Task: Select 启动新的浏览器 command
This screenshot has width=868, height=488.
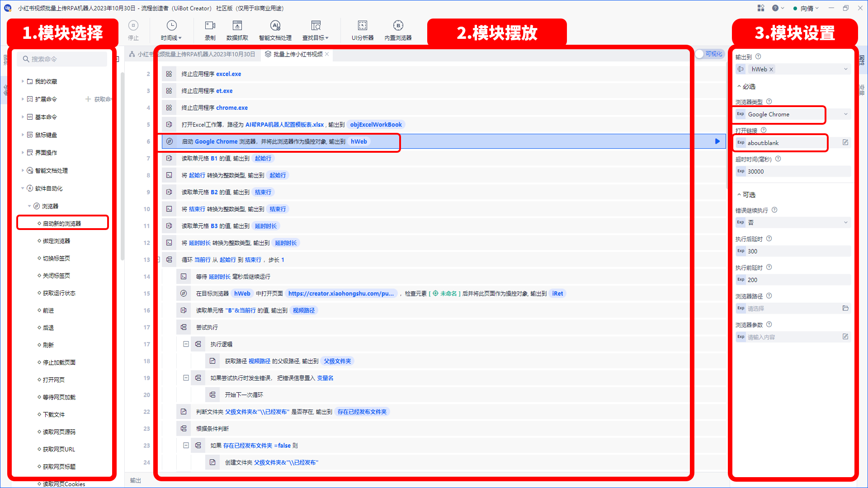Action: click(62, 223)
